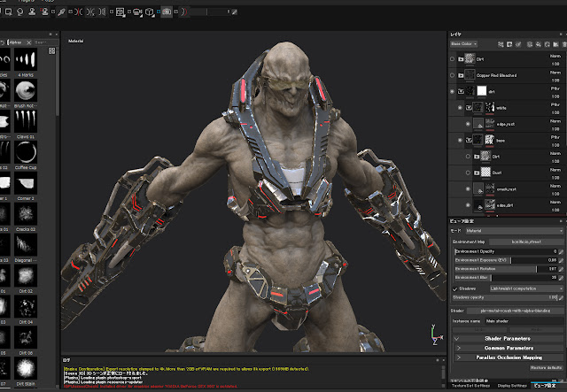The height and width of the screenshot is (392, 567).
Task: Select the 4 Marks alpha thumbnail
Action: [x=26, y=59]
